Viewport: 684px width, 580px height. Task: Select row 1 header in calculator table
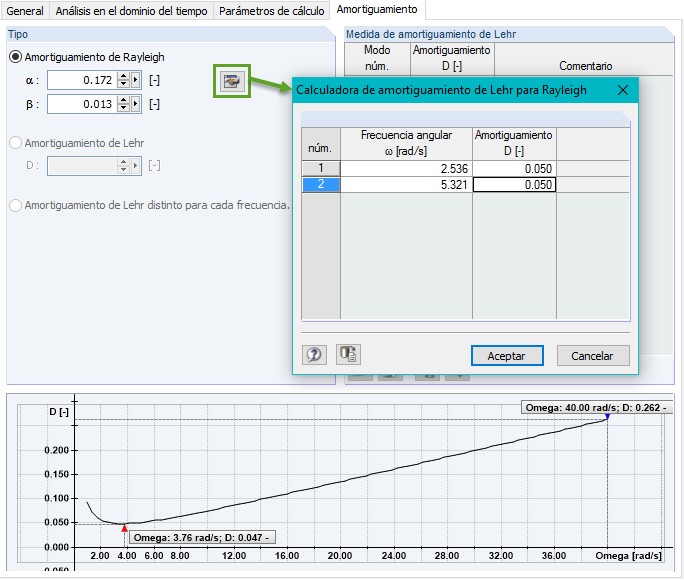click(x=321, y=168)
